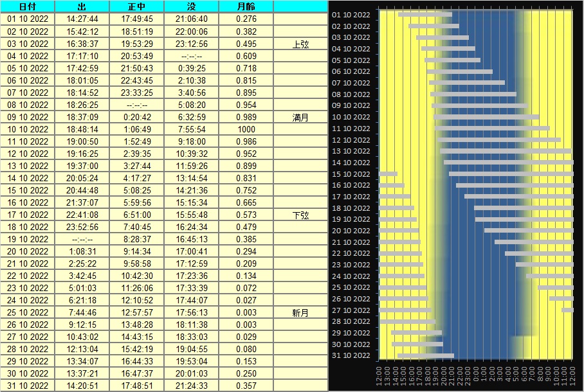The width and height of the screenshot is (584, 392).
Task: Click the chart axis label 01 10 2022
Action: [x=351, y=15]
